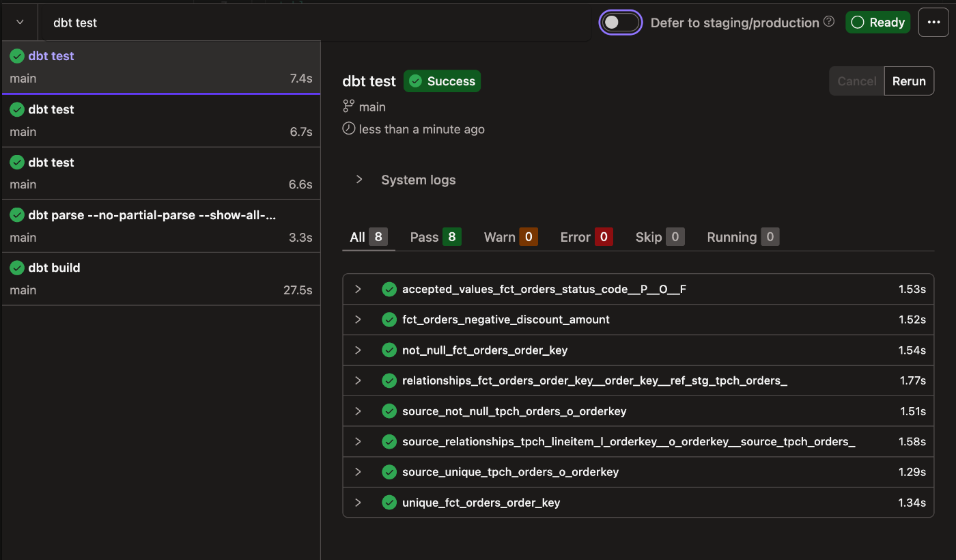Open the Defer help question-mark icon
This screenshot has width=956, height=560.
(829, 22)
